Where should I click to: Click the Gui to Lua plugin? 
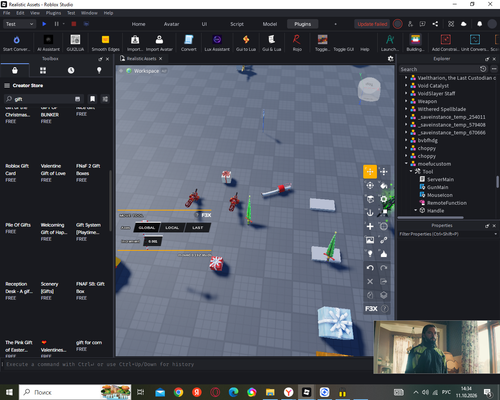[x=246, y=43]
